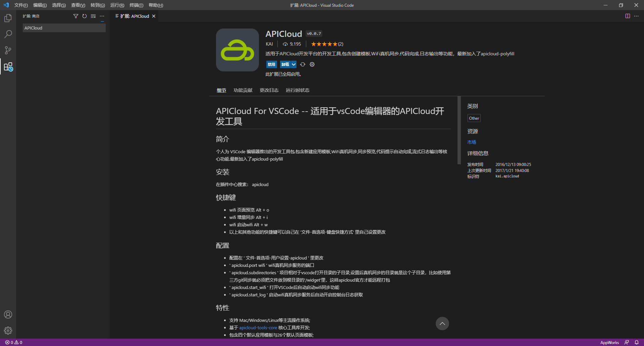Open the apicloud-tools-core link

(258, 328)
